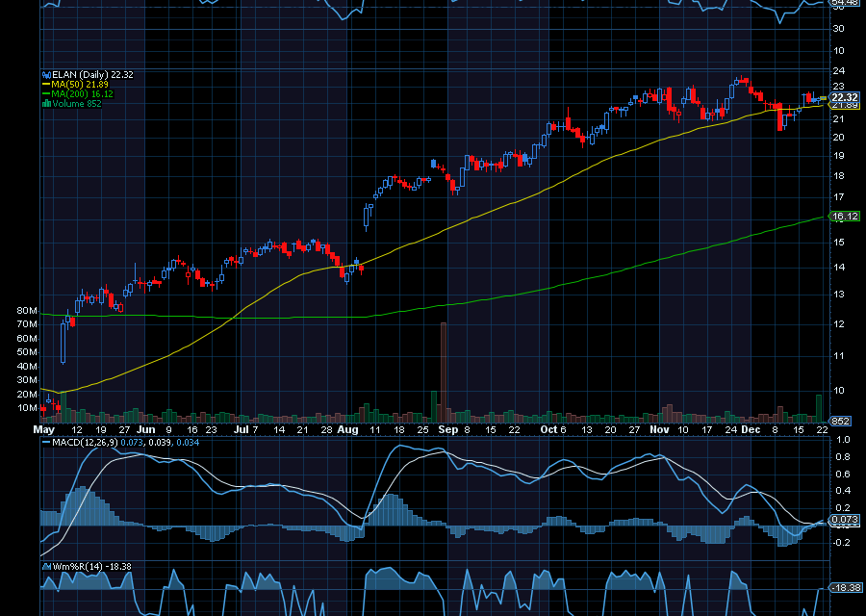
Task: Select the MA(50) line legend icon
Action: click(45, 84)
